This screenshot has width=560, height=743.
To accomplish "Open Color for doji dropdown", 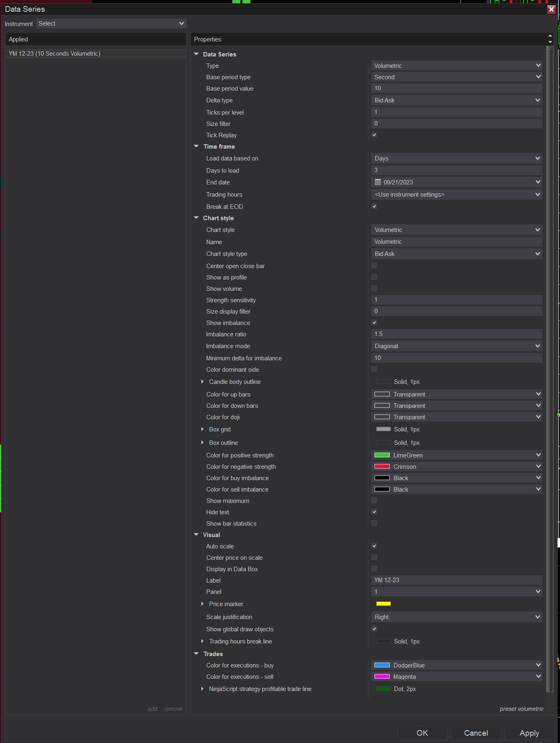I will (457, 417).
